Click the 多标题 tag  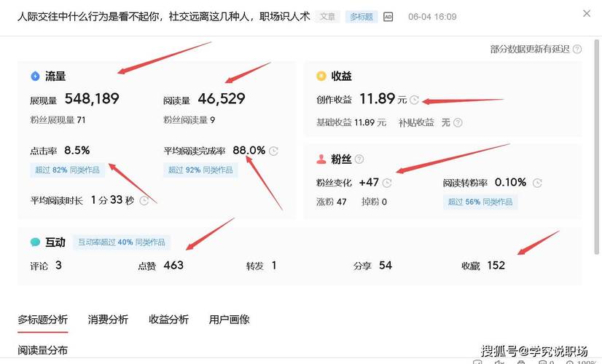(361, 17)
